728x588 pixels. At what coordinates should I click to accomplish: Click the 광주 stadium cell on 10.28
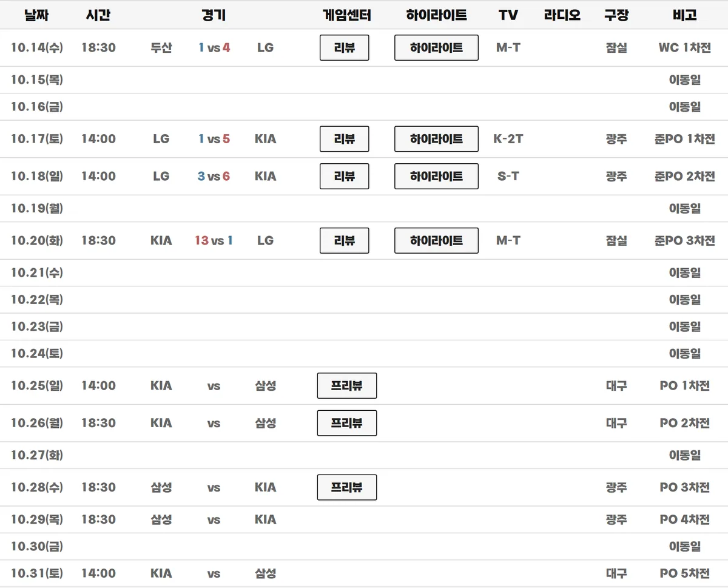pyautogui.click(x=616, y=488)
